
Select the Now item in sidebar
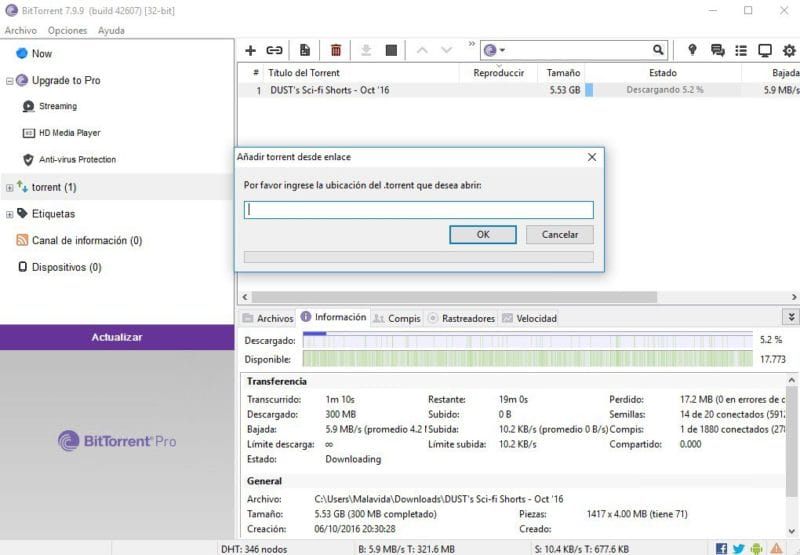[x=42, y=54]
